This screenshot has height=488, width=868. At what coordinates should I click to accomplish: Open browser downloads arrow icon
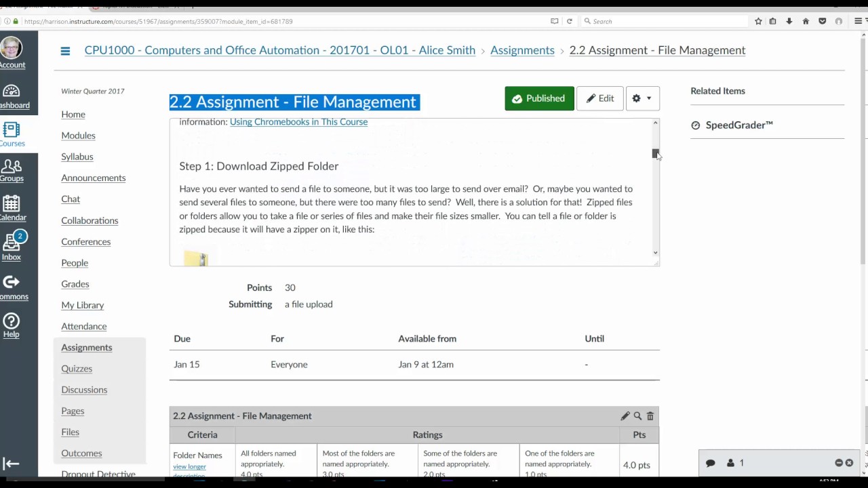[789, 21]
